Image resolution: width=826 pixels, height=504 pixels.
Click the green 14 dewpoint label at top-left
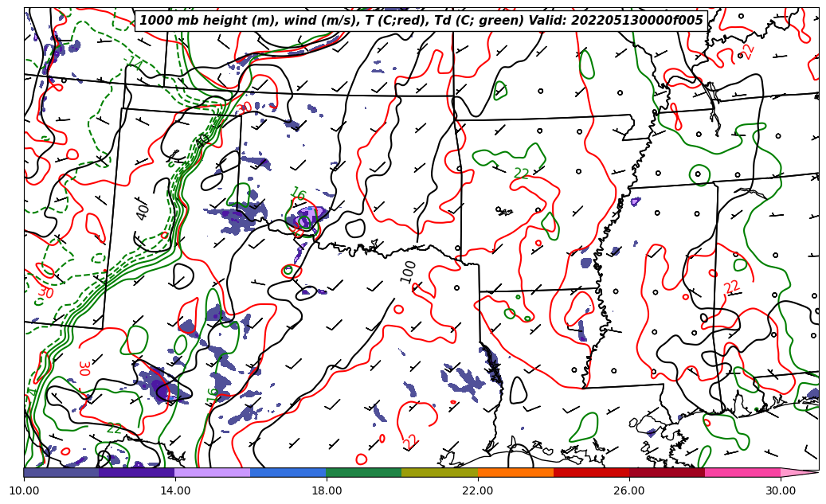[x=134, y=64]
